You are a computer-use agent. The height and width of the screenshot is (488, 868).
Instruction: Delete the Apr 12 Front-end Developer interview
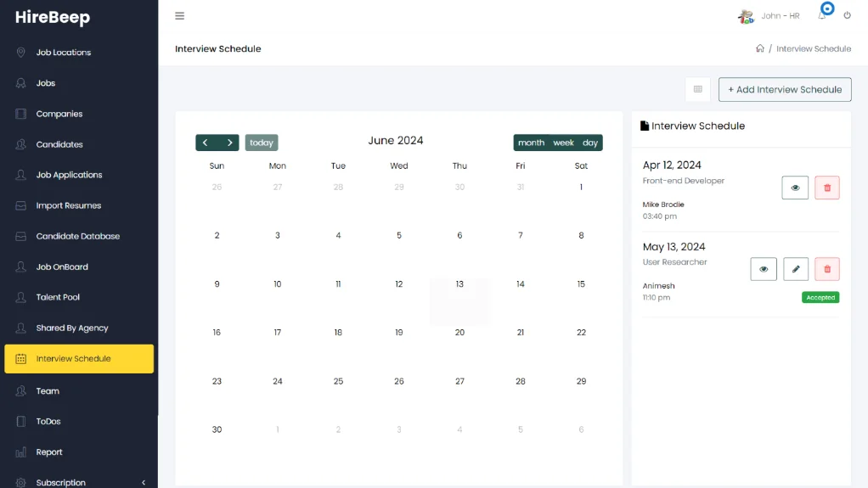826,188
